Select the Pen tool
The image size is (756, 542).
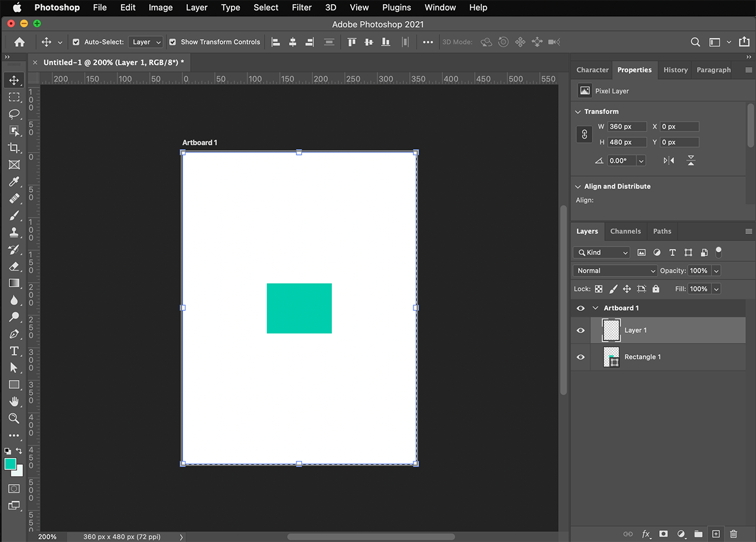click(14, 334)
